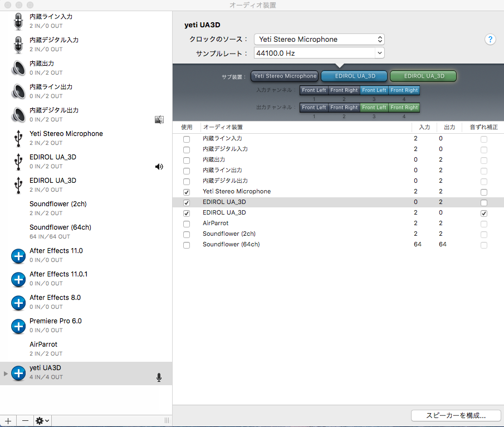Click the 内蔵デジタル出力 speaker icon
Viewport: 504px width, 427px height.
[18, 115]
